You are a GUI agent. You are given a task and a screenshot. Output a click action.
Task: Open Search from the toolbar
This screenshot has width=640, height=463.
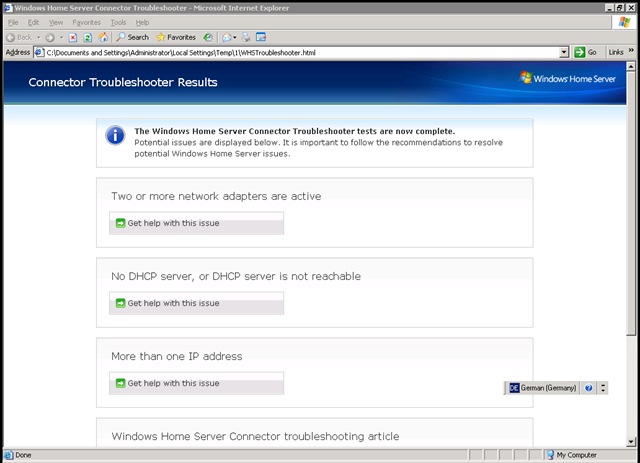click(132, 37)
